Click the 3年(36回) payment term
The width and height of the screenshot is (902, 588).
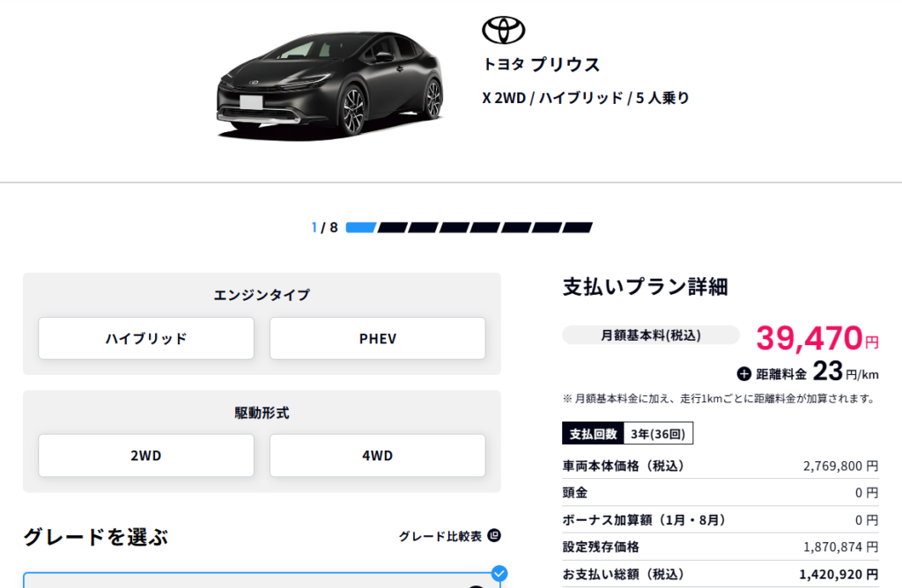658,433
